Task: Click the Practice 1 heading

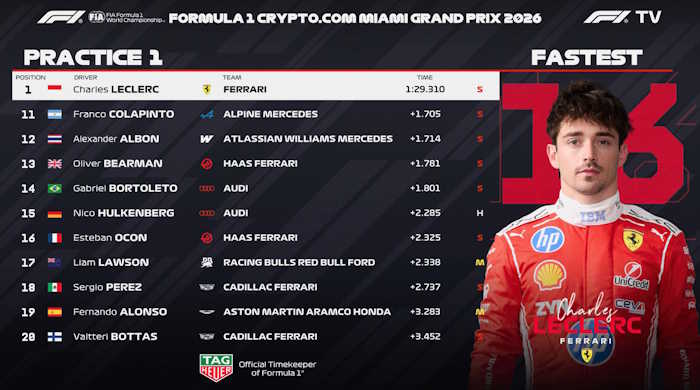Action: [93, 58]
